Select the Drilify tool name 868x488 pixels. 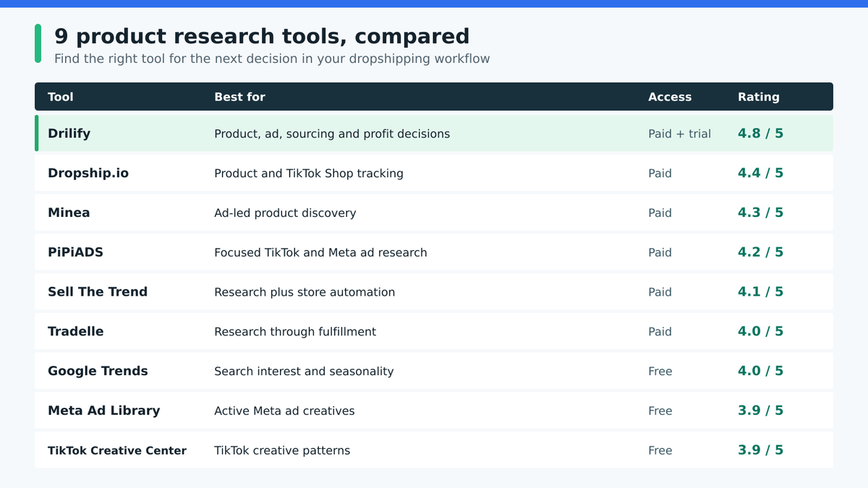pyautogui.click(x=69, y=134)
